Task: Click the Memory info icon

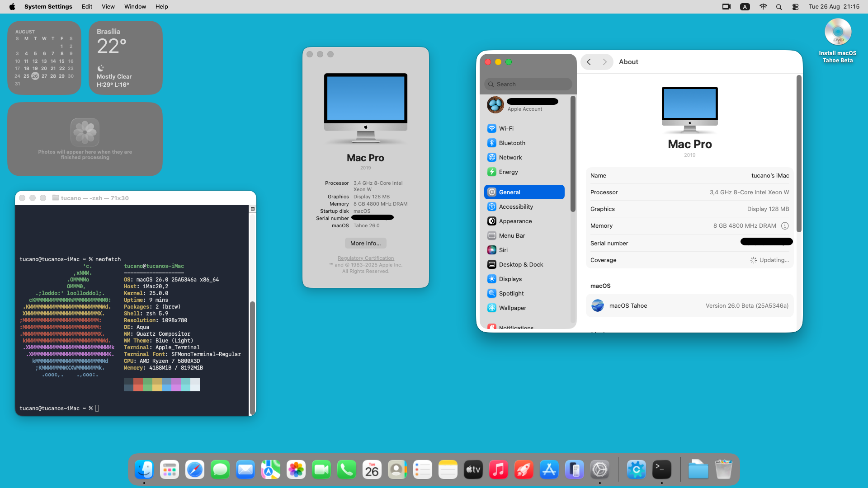Action: click(x=785, y=226)
